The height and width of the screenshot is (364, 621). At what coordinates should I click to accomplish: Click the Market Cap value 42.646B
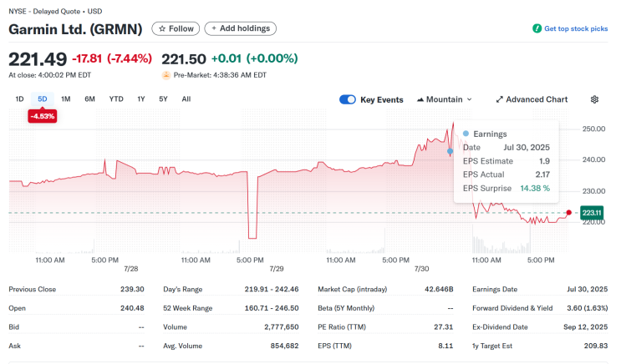(439, 289)
